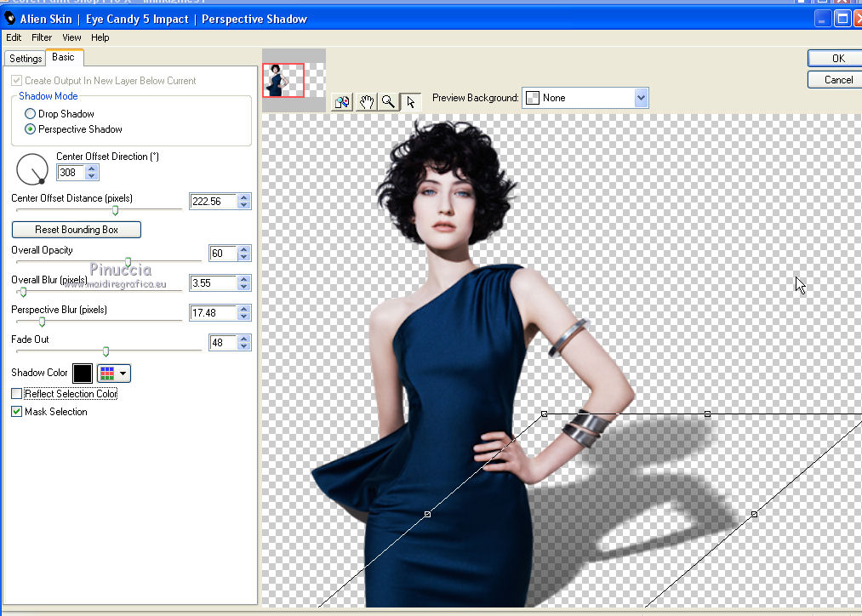
Task: Click the show original preview toggle icon
Action: coord(342,101)
